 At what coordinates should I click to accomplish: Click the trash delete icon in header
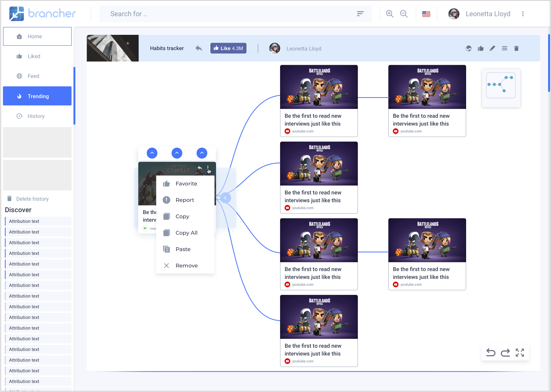pos(516,48)
